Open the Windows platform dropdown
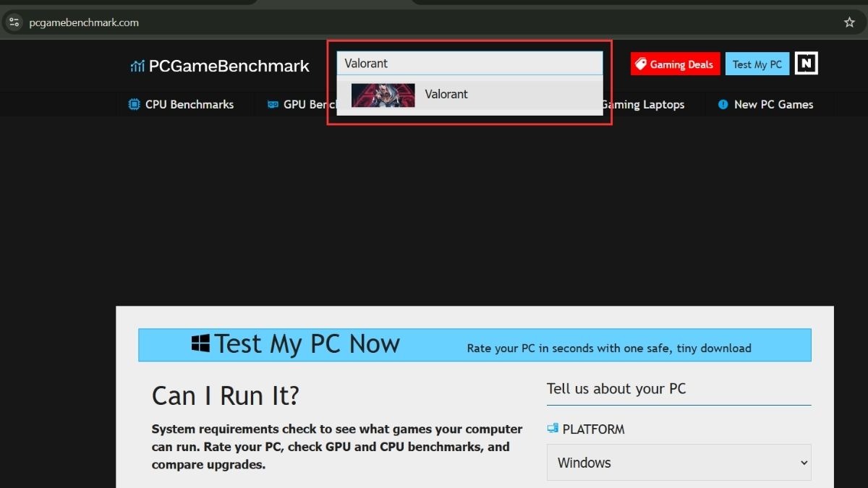 coord(678,463)
